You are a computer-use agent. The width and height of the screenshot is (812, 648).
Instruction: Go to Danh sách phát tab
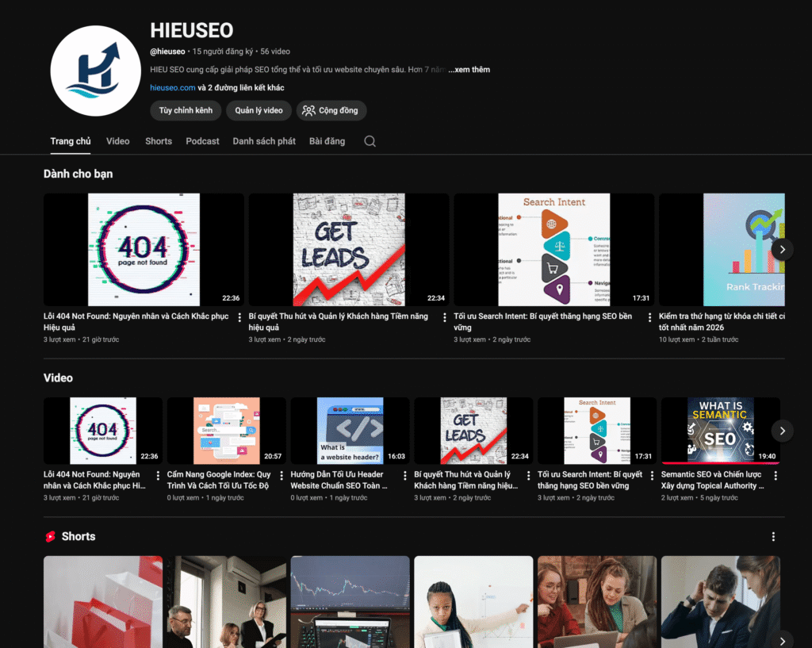pyautogui.click(x=264, y=141)
